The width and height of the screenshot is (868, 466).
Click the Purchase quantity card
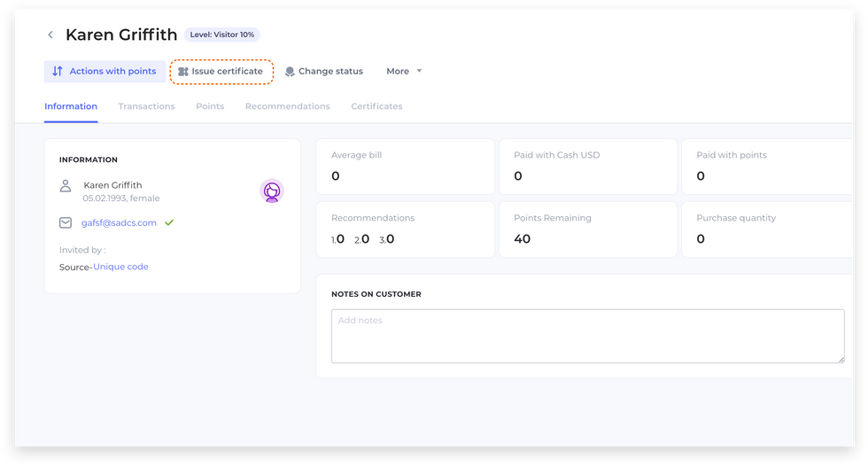[x=767, y=229]
